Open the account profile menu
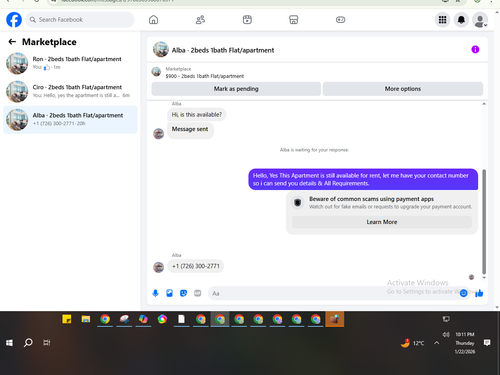The width and height of the screenshot is (500, 375). click(480, 20)
